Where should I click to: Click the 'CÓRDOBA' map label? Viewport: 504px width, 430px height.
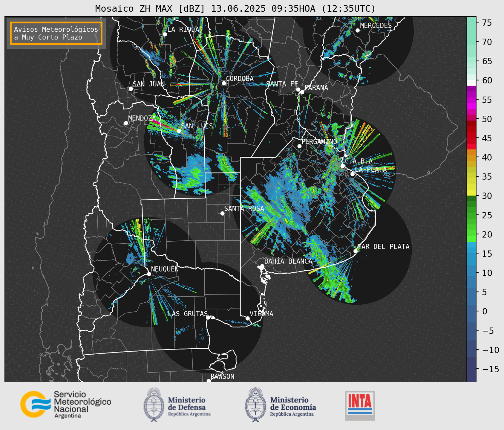tap(240, 79)
